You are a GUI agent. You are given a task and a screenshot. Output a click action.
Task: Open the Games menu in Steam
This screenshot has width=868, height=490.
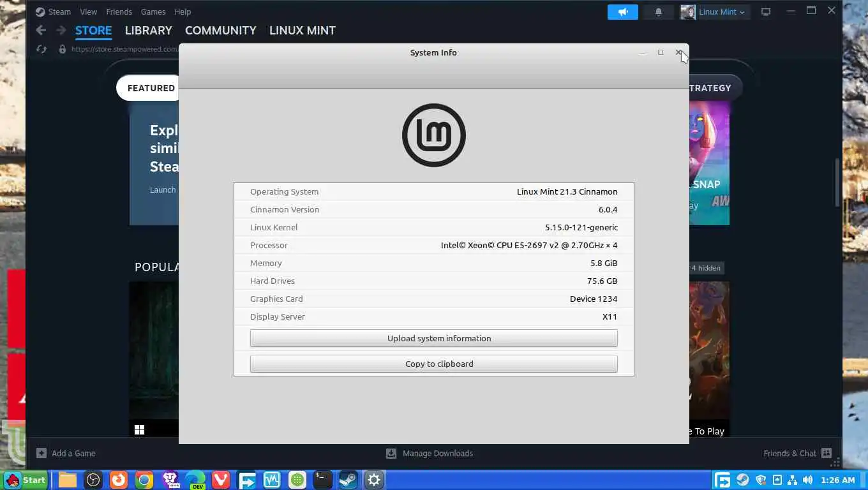[x=153, y=11]
